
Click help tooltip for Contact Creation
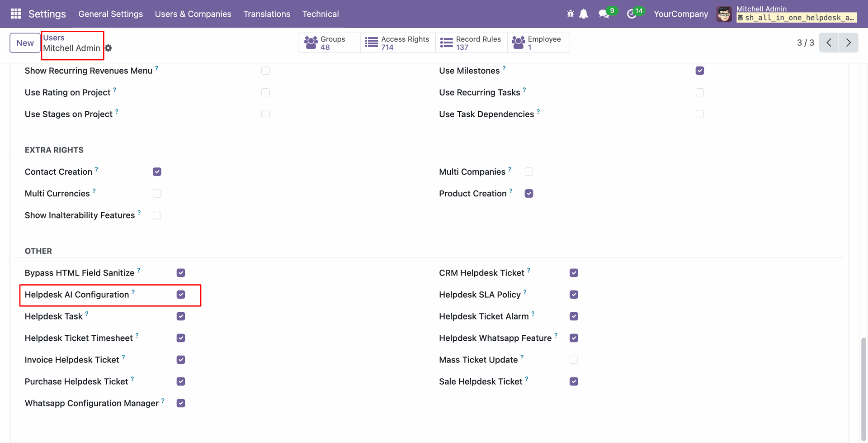coord(96,169)
